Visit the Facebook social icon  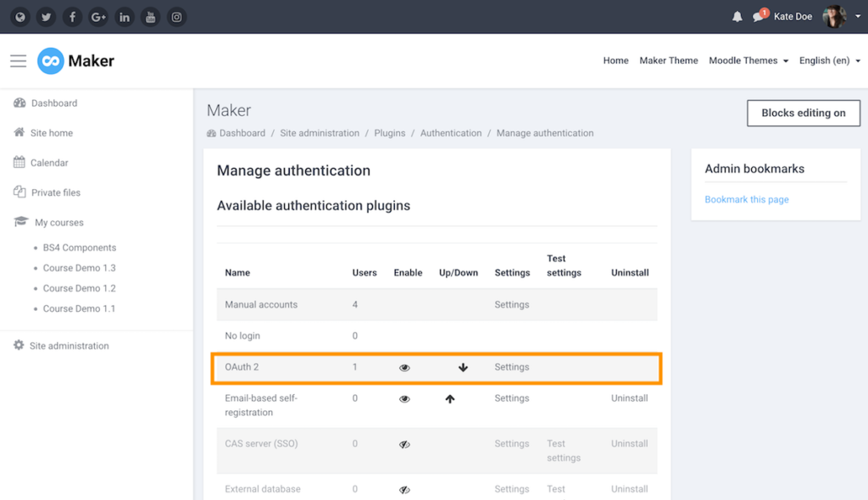click(x=72, y=16)
